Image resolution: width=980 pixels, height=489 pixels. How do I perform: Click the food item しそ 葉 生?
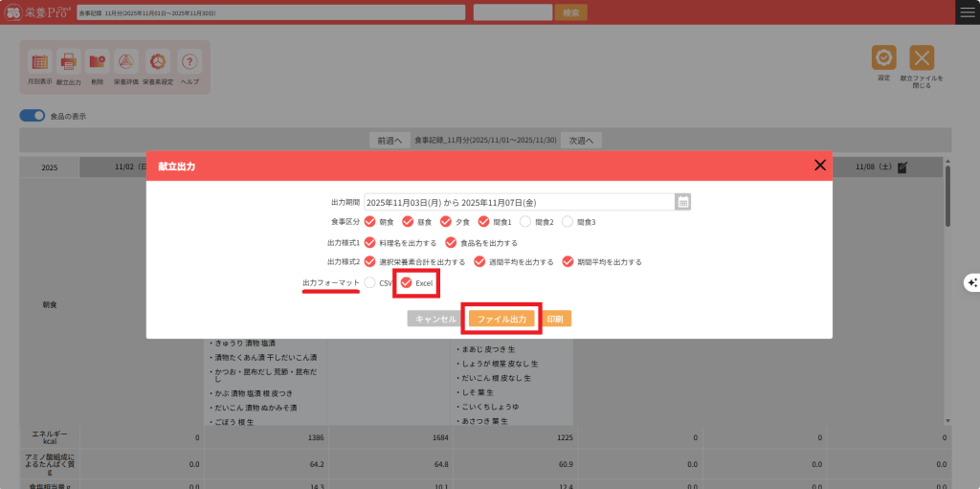[x=480, y=392]
